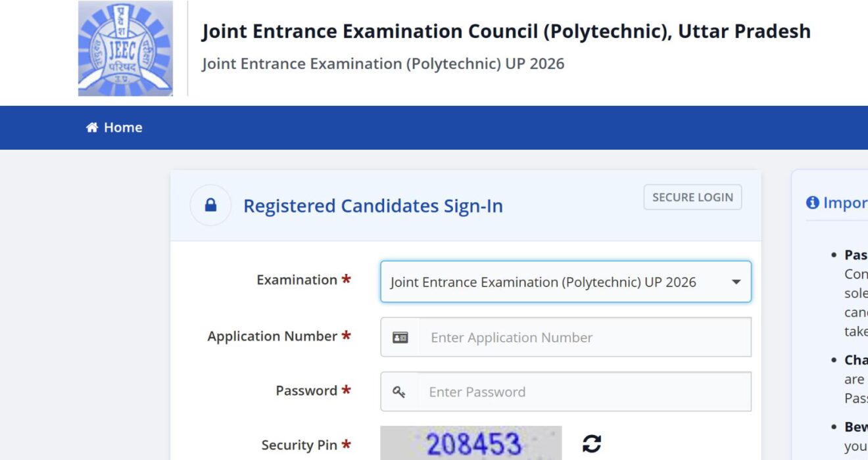Click the JEEC council logo
The width and height of the screenshot is (868, 460).
pos(126,49)
